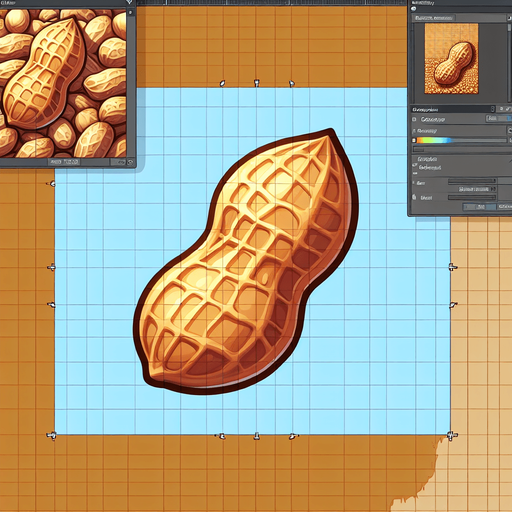Click the small icon atop the texture panel side strip
Screen dimensions: 512x512
(x=131, y=13)
